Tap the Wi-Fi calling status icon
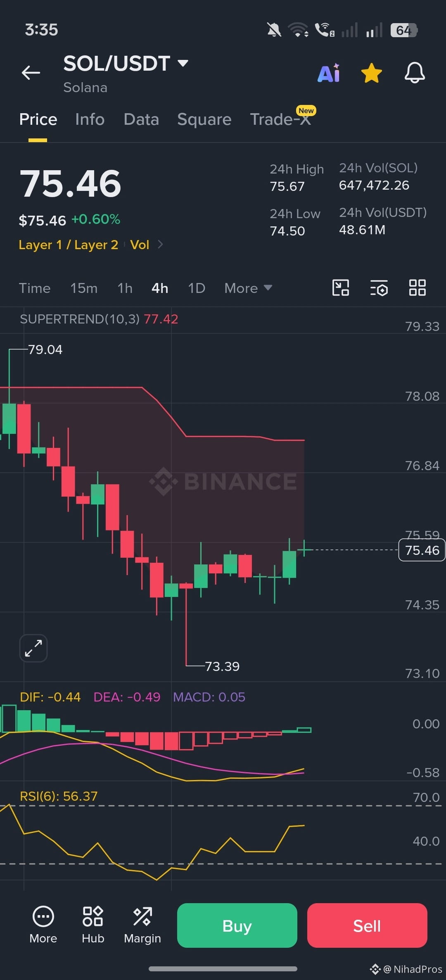 click(325, 30)
